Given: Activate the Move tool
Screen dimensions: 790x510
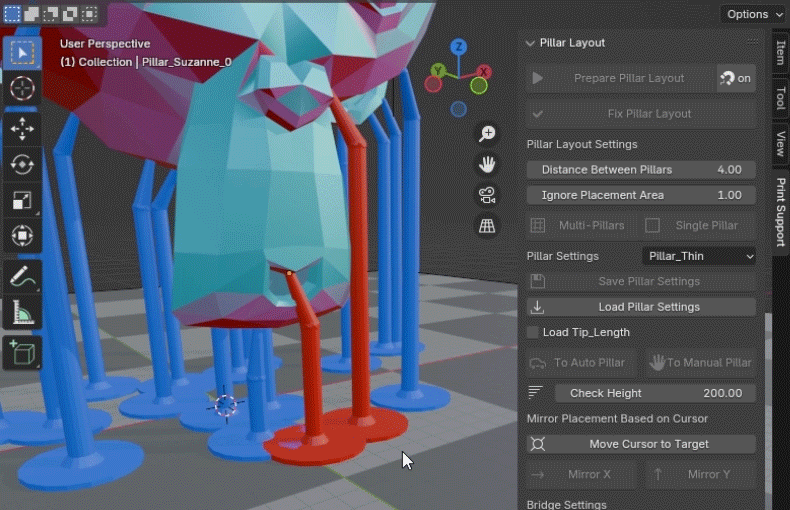Looking at the screenshot, I should click(22, 128).
